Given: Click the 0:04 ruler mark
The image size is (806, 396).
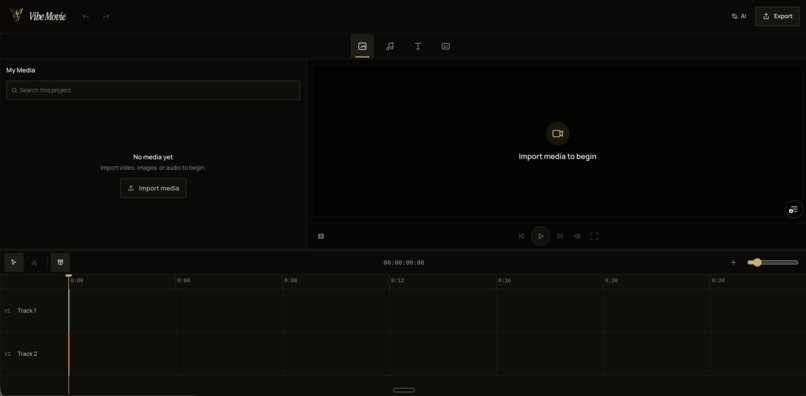Looking at the screenshot, I should (x=184, y=281).
